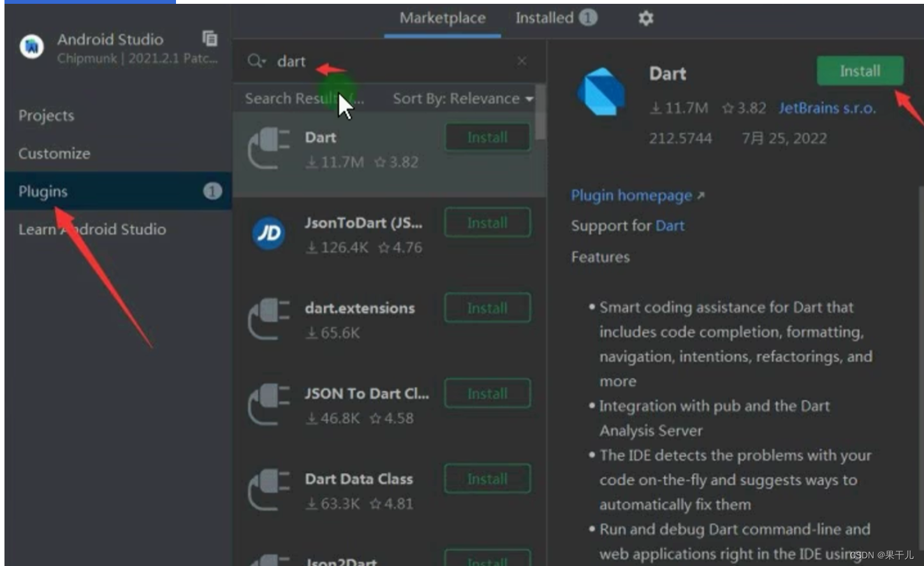
Task: Install the JSON To Dart Class plugin
Action: tap(488, 393)
